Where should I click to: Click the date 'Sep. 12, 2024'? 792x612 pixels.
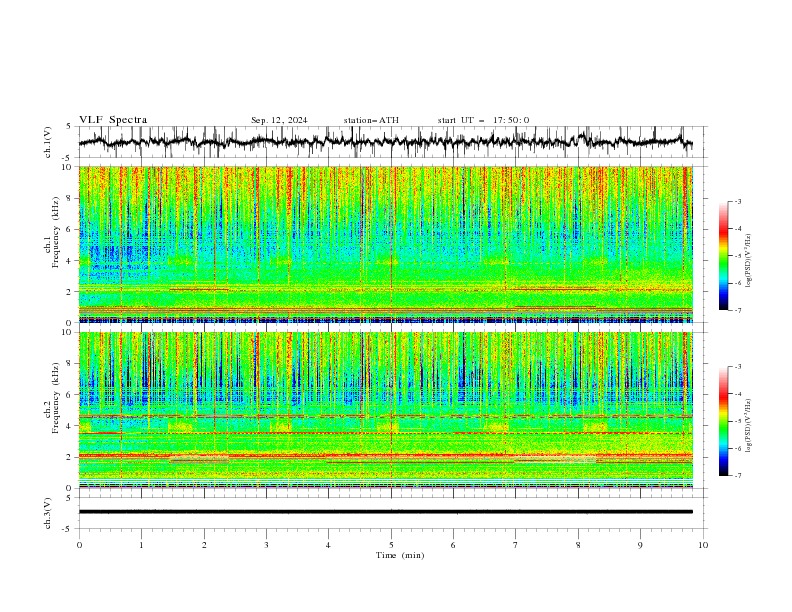[279, 120]
